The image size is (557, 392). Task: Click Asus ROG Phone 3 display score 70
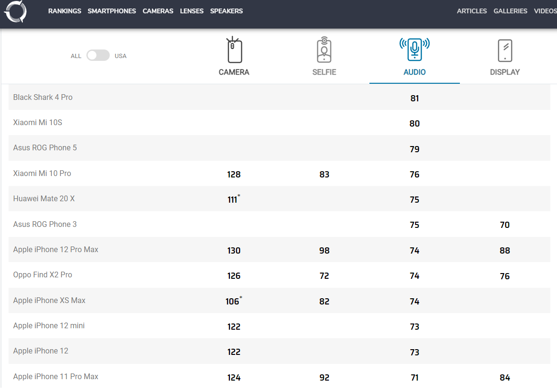tap(505, 225)
